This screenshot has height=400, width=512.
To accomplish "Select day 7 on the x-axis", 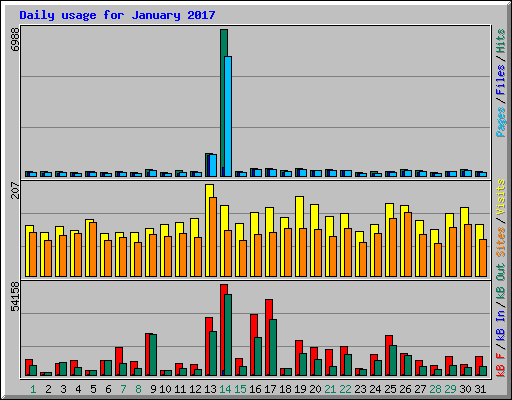I will (x=123, y=389).
